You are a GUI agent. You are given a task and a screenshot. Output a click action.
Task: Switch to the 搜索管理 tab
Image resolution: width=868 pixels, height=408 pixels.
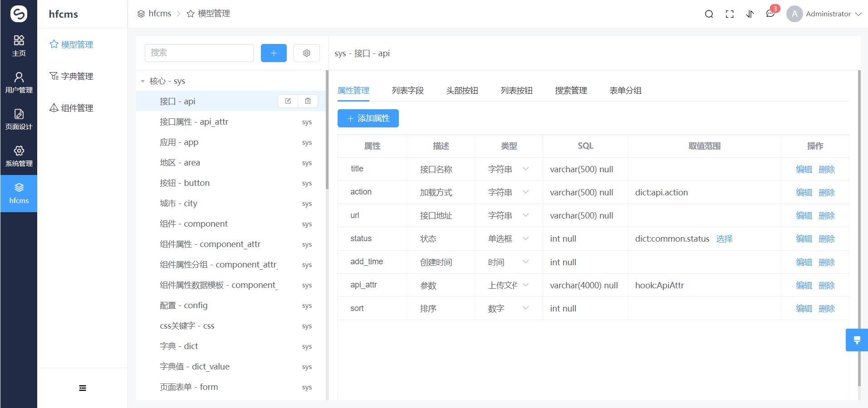[x=571, y=91]
